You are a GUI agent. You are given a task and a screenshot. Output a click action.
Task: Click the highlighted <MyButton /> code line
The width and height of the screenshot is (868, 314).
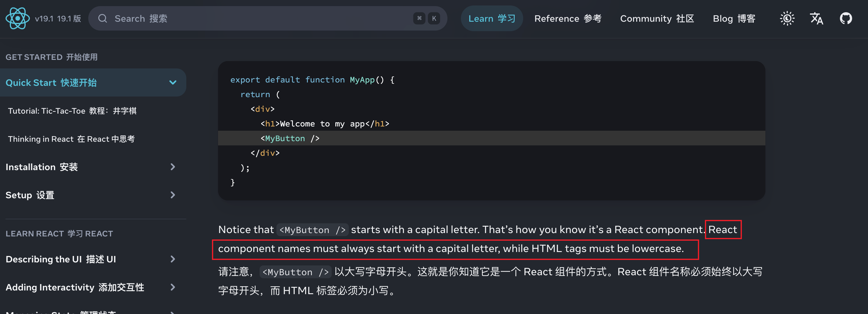click(x=492, y=138)
